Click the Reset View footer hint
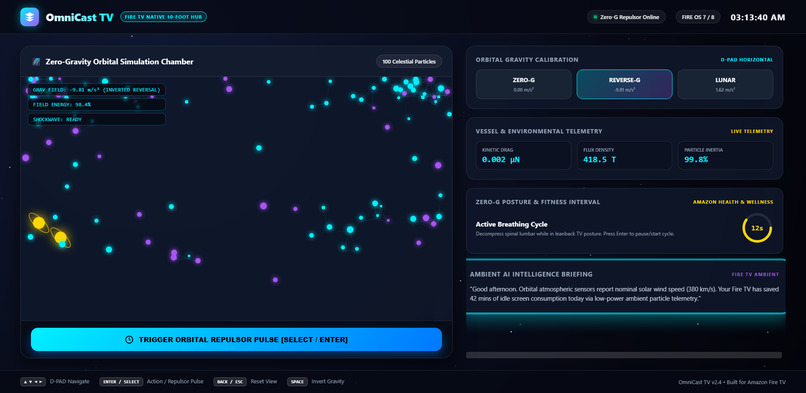The image size is (806, 393). point(264,382)
